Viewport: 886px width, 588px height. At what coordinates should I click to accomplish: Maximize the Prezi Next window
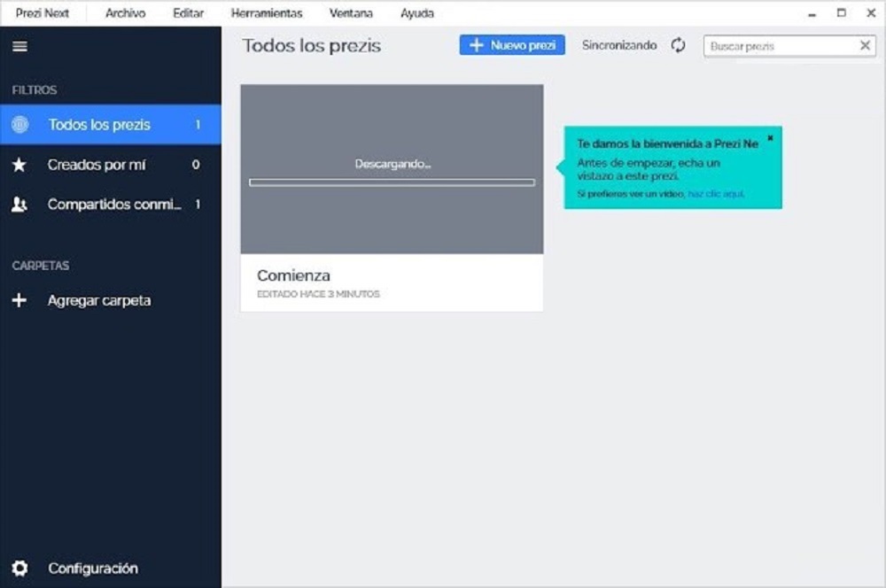pyautogui.click(x=842, y=13)
